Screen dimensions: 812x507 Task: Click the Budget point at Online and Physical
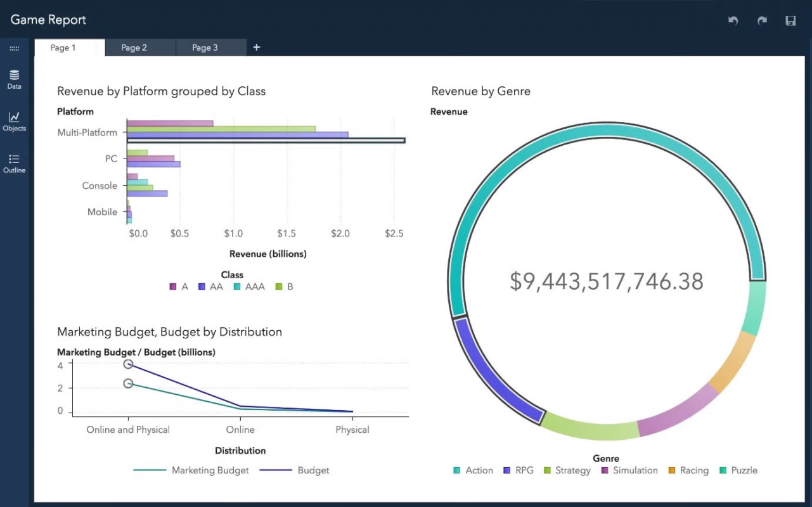click(128, 364)
